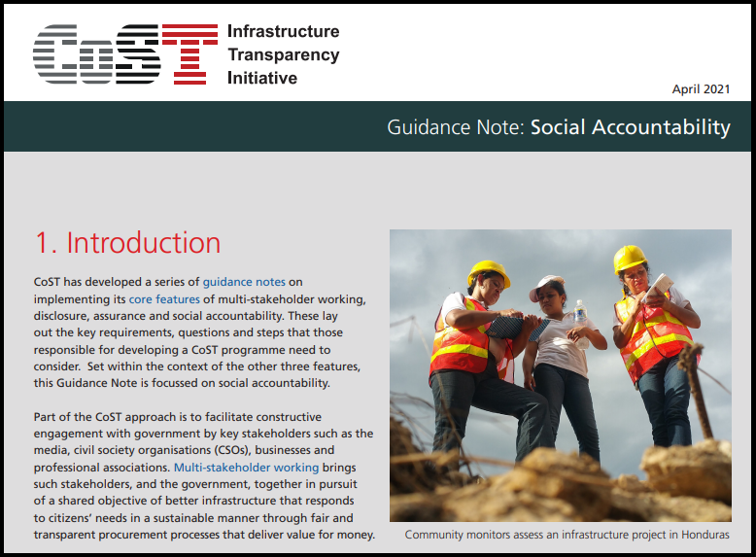Click the 'Infrastructure Transparency Initiative' logo text
The width and height of the screenshot is (756, 557).
pyautogui.click(x=284, y=54)
